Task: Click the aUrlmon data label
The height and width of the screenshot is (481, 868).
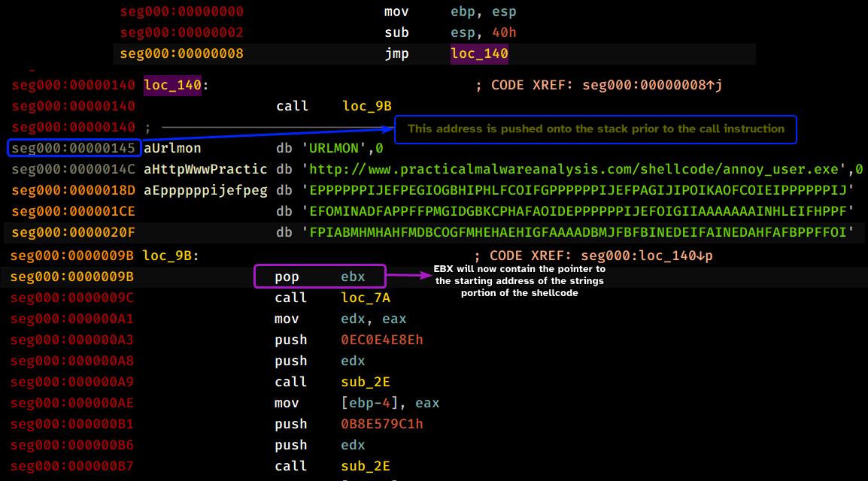Action: point(172,148)
